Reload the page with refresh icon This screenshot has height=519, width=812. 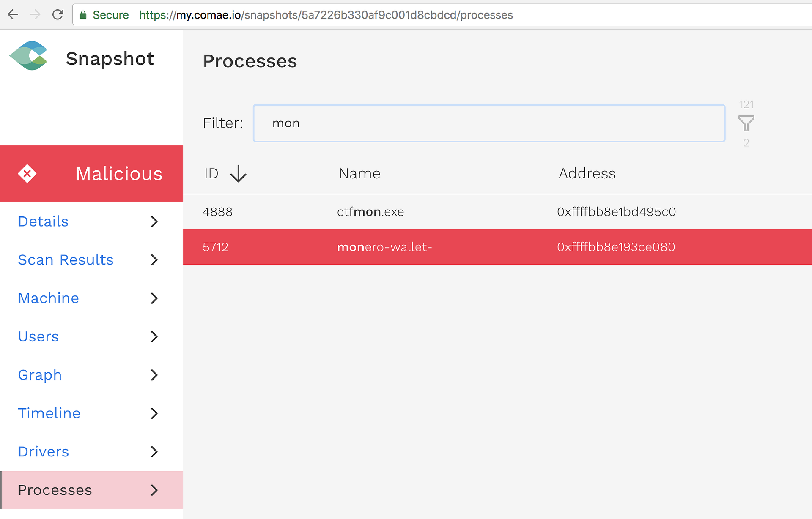(58, 15)
